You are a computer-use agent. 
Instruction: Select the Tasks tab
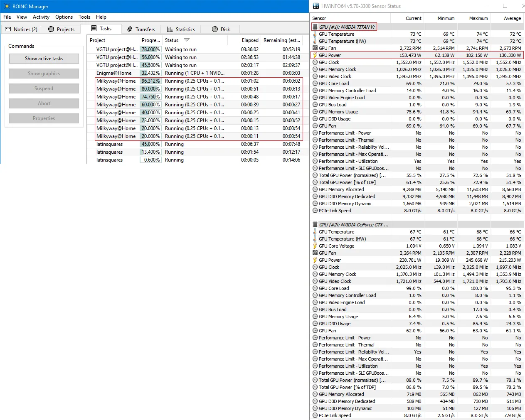click(101, 29)
